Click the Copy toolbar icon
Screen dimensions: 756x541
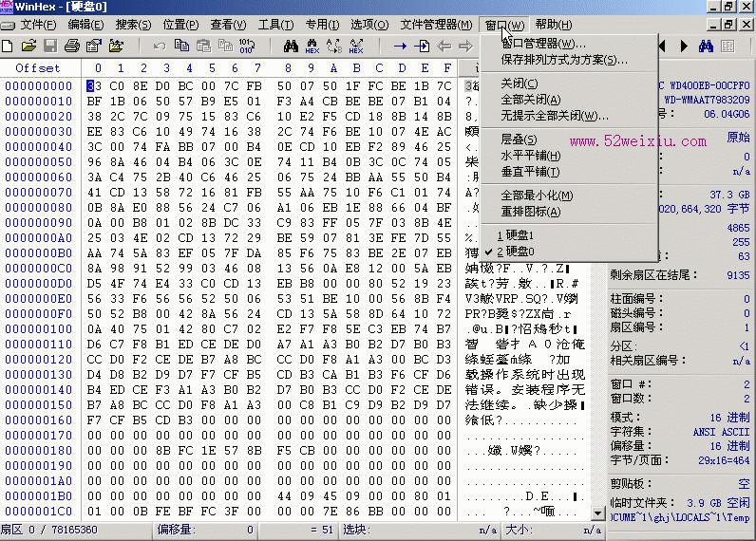181,47
